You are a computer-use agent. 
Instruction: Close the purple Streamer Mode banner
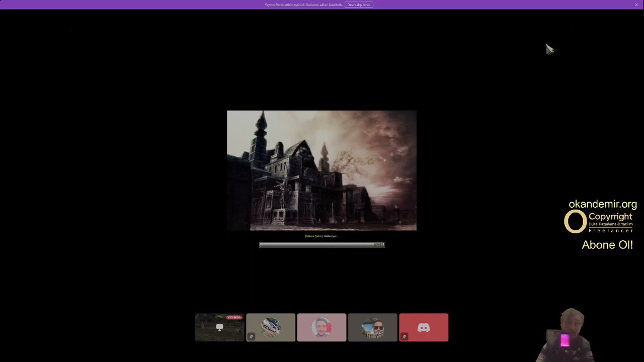pos(636,5)
